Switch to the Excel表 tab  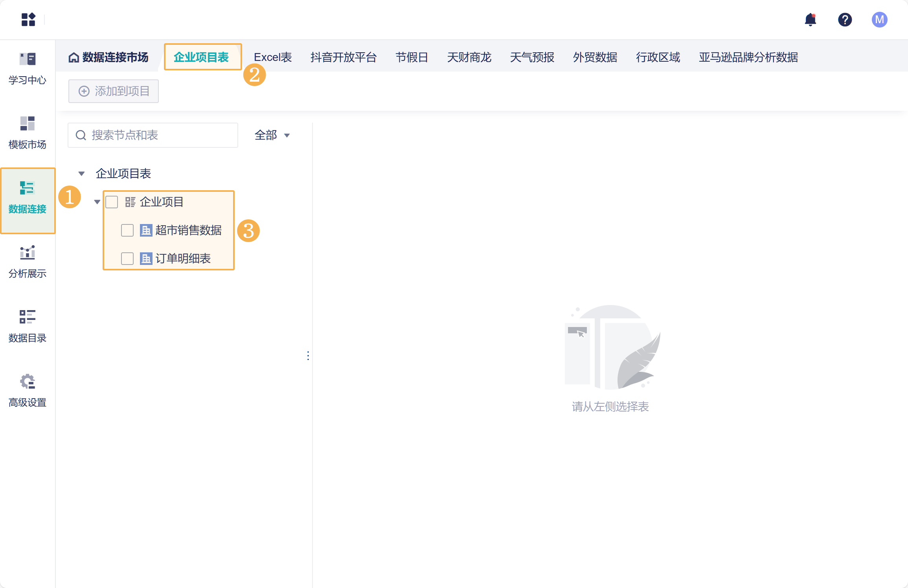coord(272,57)
